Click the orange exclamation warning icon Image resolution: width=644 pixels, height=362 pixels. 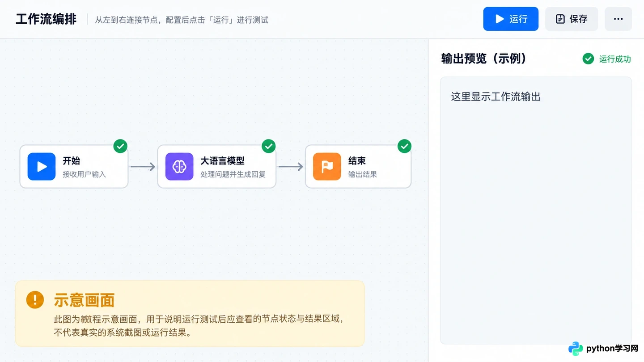click(35, 299)
